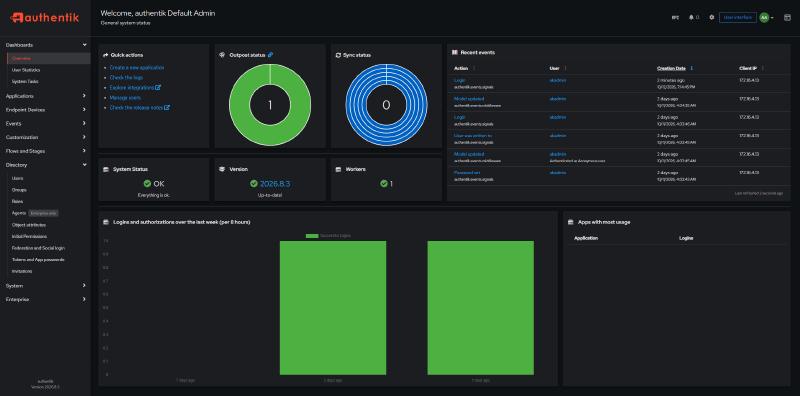Viewport: 800px width, 396px height.
Task: Click the Apps with most usage icon
Action: (x=570, y=222)
